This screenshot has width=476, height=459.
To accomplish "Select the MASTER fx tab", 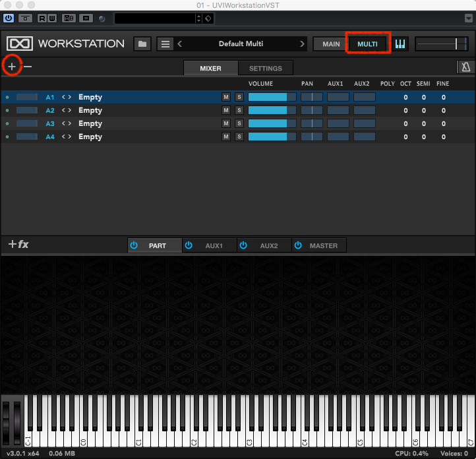I will [x=318, y=245].
